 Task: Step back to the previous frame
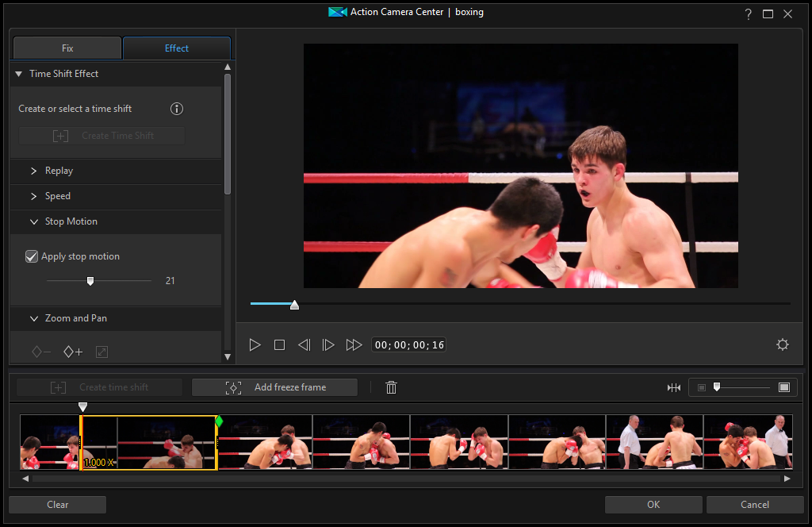(x=304, y=345)
